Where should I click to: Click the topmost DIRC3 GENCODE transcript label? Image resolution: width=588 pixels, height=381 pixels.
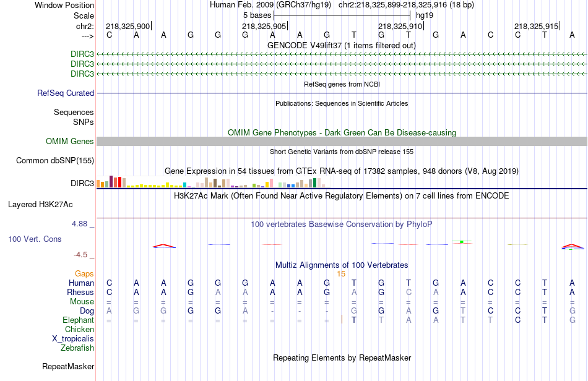pos(82,54)
